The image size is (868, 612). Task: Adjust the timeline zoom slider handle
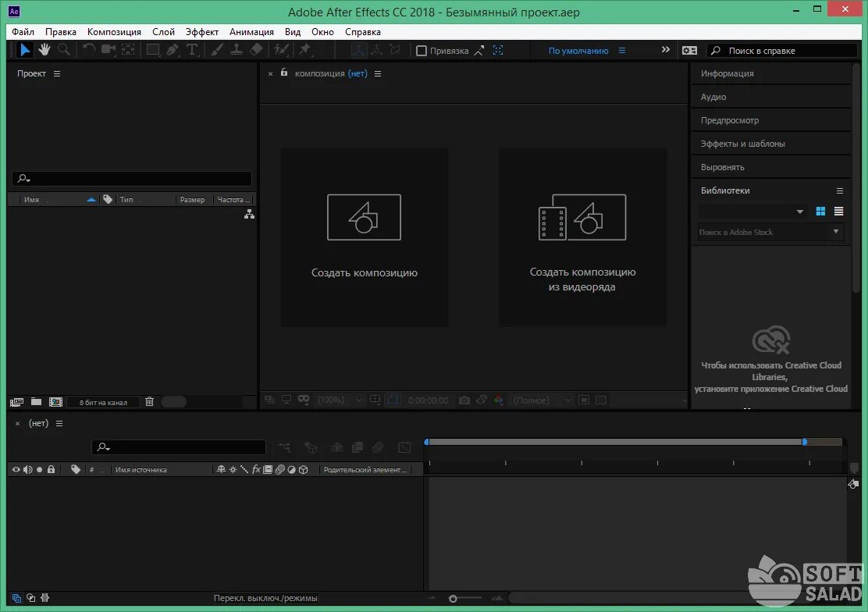pos(453,599)
